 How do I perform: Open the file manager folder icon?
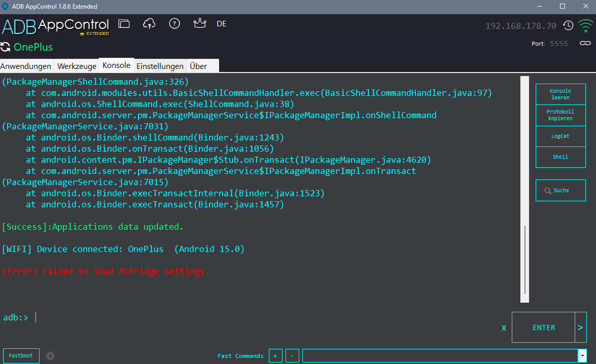pyautogui.click(x=124, y=23)
